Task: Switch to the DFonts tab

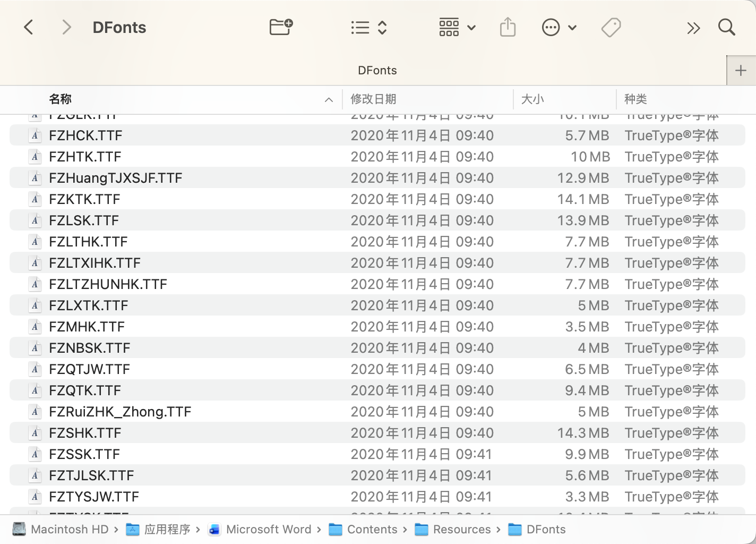Action: pos(377,70)
